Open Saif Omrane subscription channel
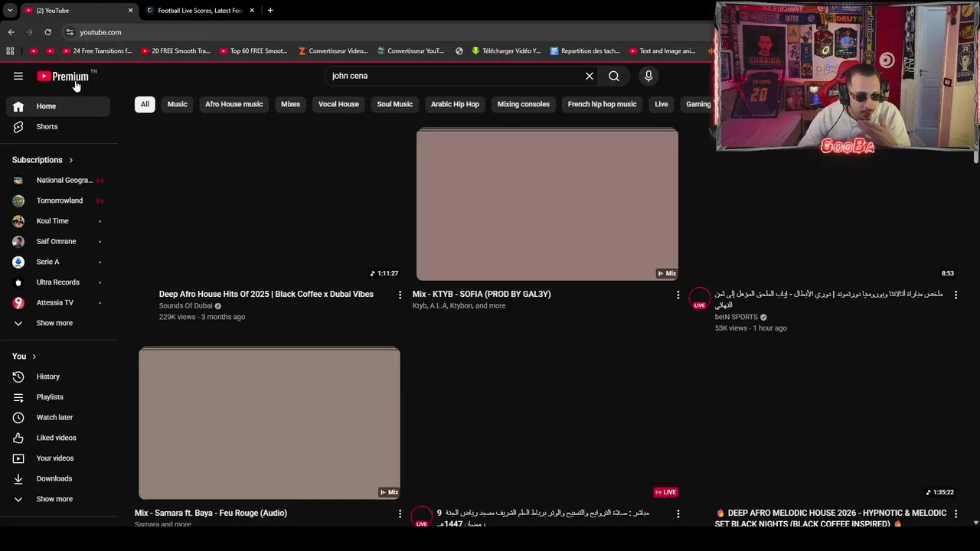 58,241
